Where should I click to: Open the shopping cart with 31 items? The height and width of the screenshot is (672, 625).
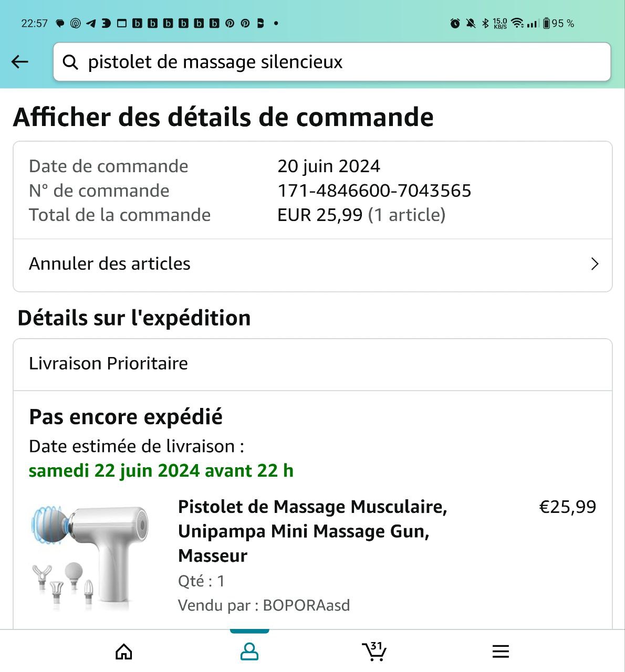[x=374, y=652]
